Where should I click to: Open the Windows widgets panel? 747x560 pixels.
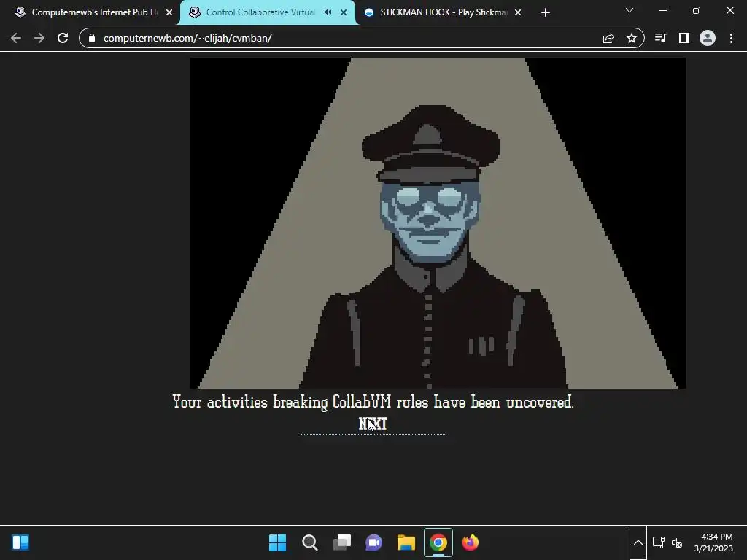(x=20, y=542)
